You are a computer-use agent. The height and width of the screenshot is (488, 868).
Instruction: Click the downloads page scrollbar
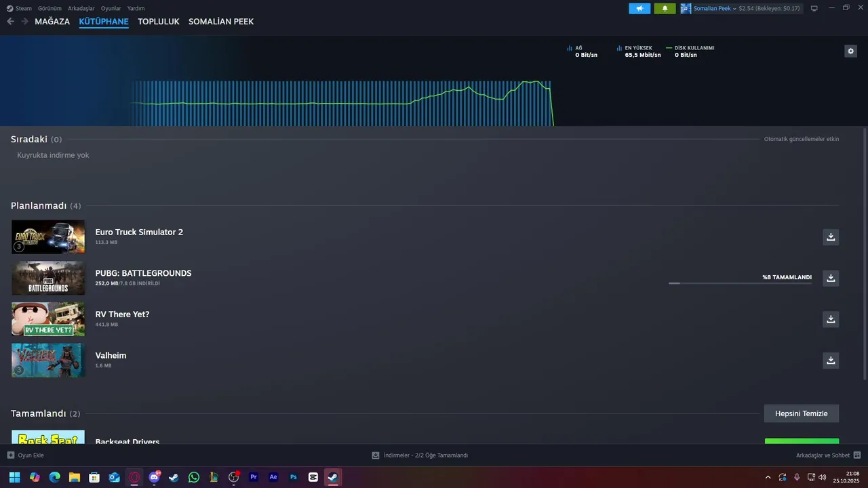865,254
